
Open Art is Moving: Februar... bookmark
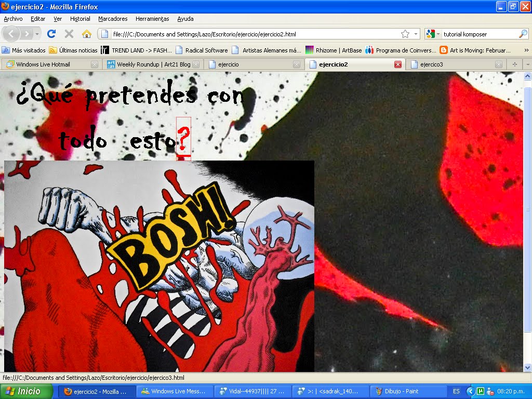[x=475, y=50]
